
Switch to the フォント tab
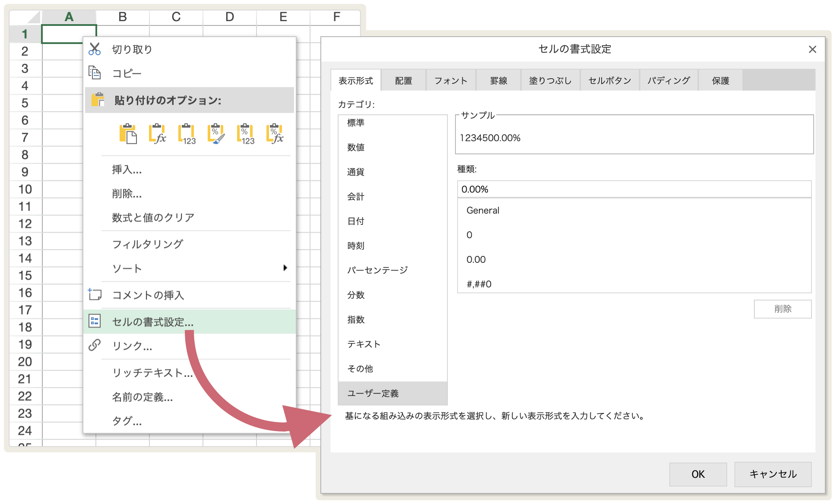click(451, 80)
